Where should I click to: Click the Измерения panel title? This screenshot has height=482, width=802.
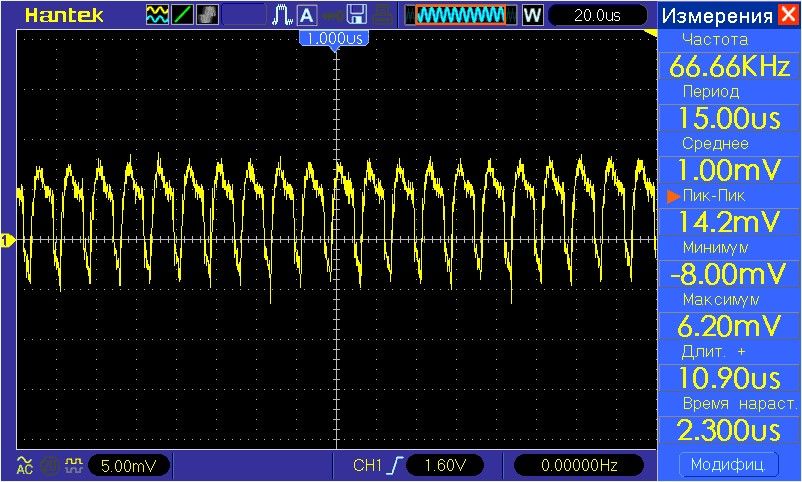[x=717, y=16]
